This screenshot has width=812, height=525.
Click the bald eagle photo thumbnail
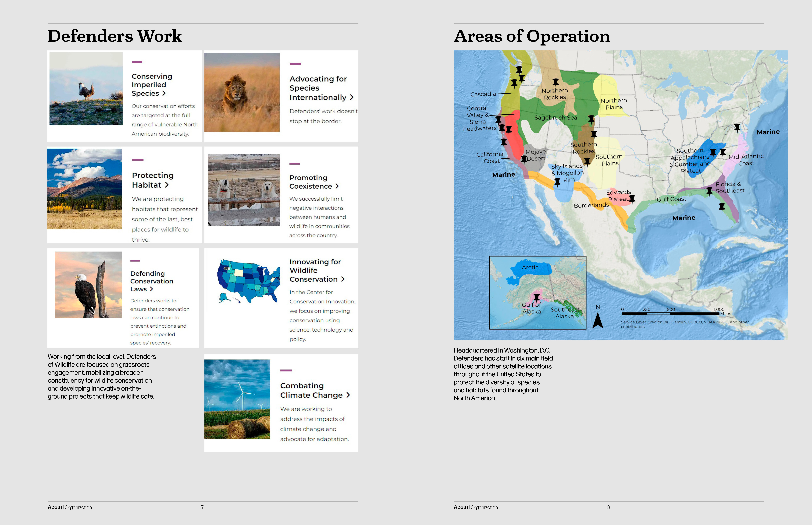pyautogui.click(x=88, y=285)
